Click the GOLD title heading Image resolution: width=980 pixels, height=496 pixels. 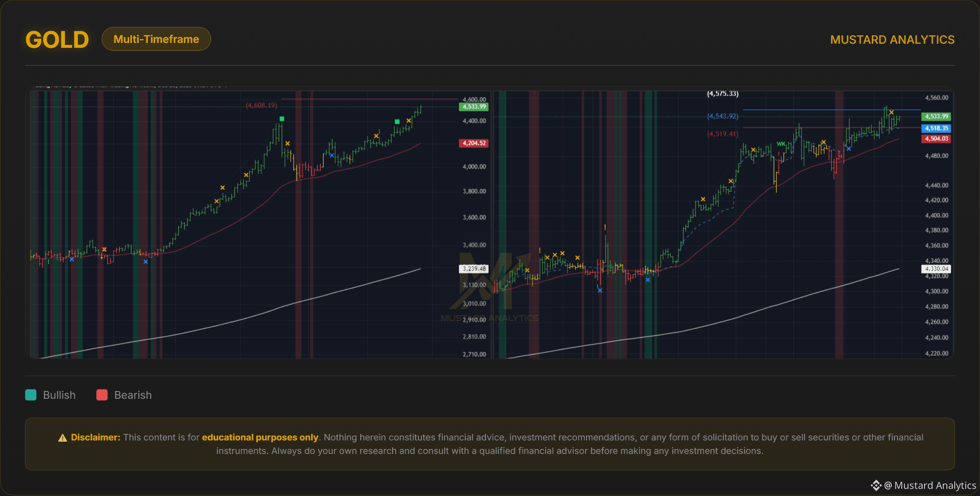(x=57, y=40)
